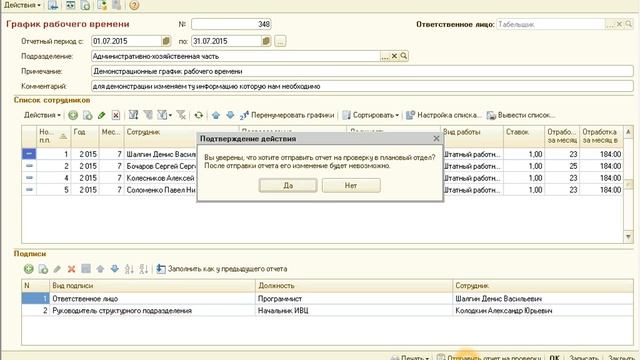Clear Ответственное лицо field with X

[619, 24]
